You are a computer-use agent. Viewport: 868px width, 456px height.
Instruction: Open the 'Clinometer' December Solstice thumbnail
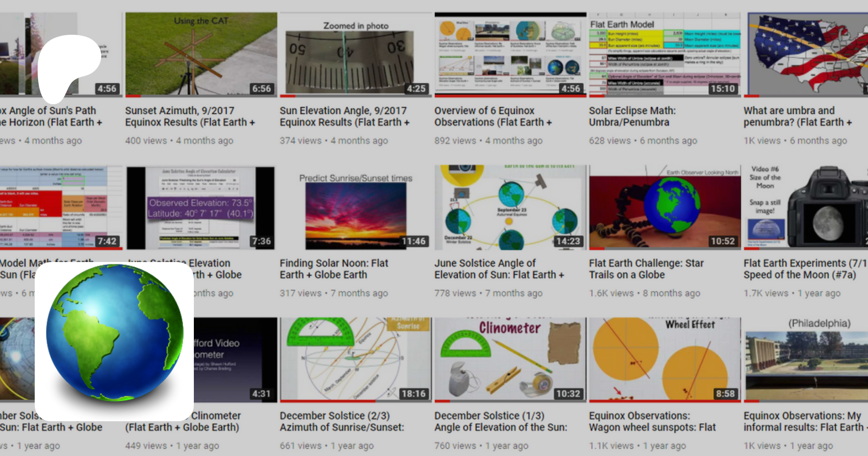click(510, 359)
